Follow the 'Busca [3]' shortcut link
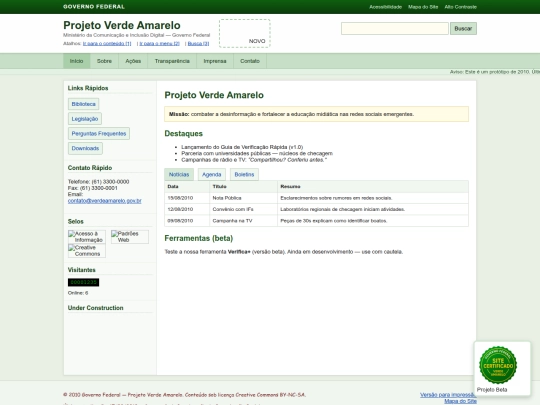 (198, 43)
